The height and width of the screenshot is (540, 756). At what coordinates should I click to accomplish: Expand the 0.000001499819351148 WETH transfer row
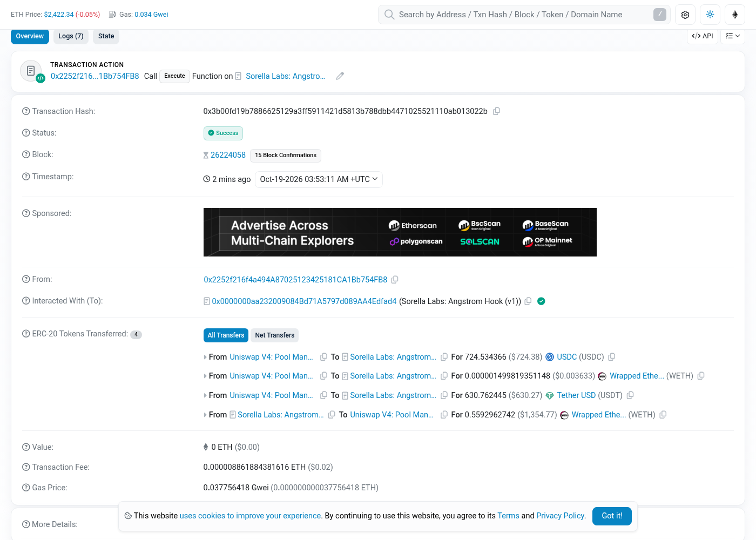pyautogui.click(x=205, y=376)
